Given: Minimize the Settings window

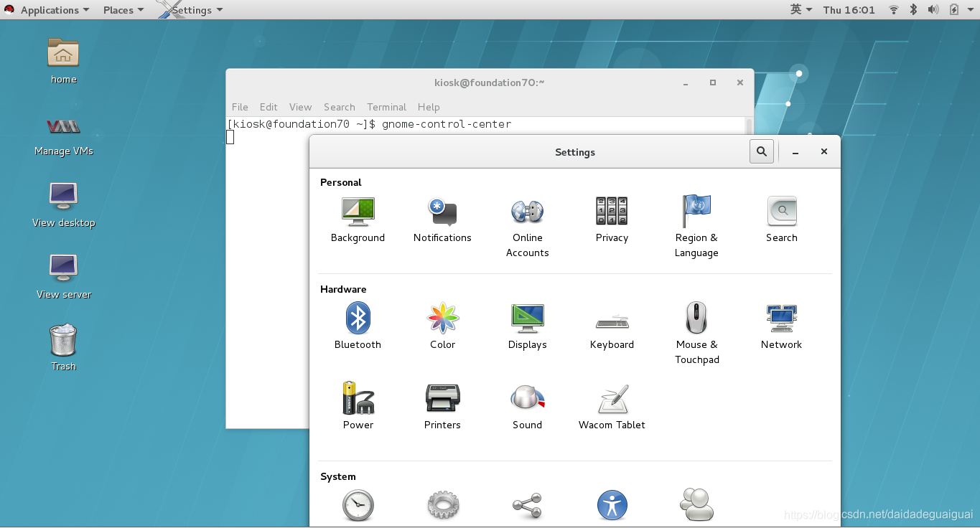Looking at the screenshot, I should click(x=795, y=152).
